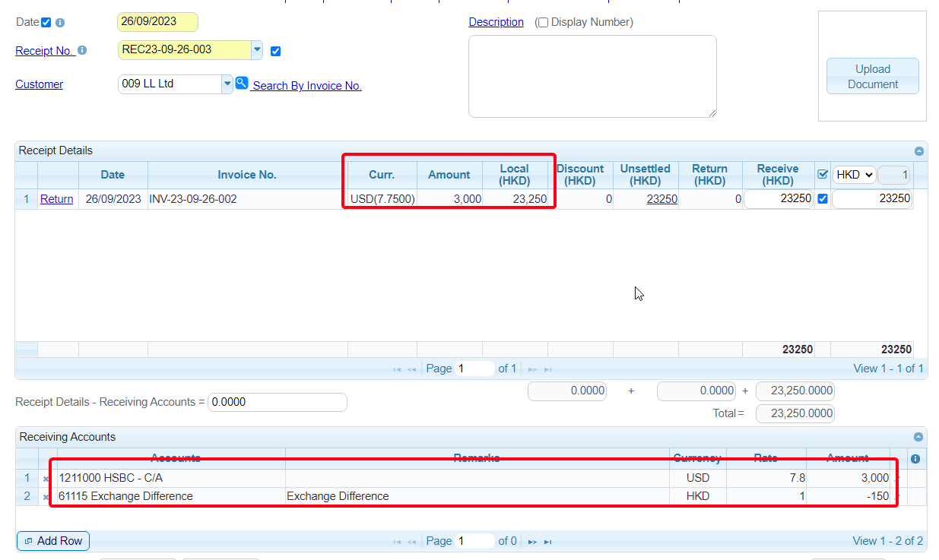Open the Receipt No. dropdown arrow
Image resolution: width=939 pixels, height=560 pixels.
[257, 50]
